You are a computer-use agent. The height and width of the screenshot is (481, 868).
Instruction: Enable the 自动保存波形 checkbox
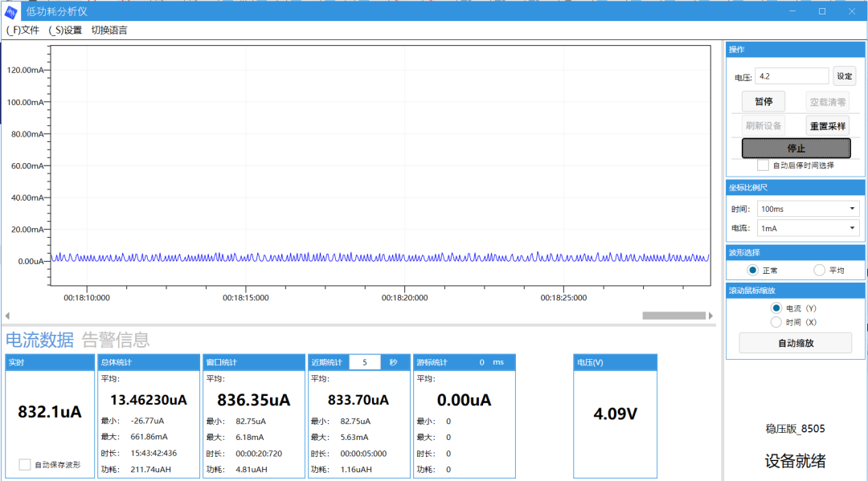click(24, 464)
